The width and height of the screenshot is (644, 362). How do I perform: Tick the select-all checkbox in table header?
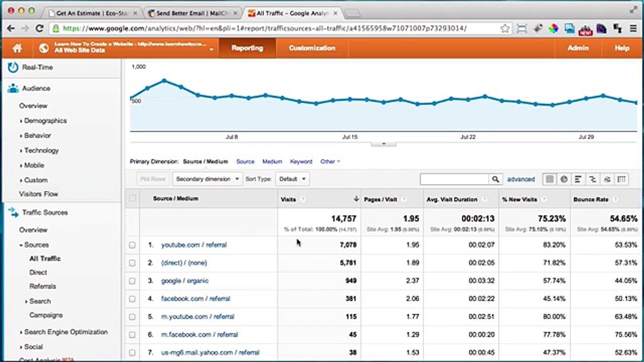132,199
